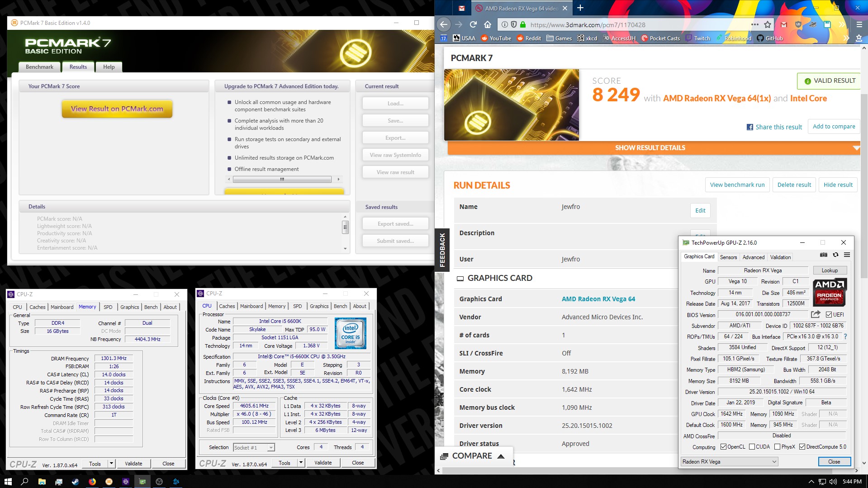The height and width of the screenshot is (488, 868).
Task: Click the OBS Studio taskbar icon
Action: [159, 482]
